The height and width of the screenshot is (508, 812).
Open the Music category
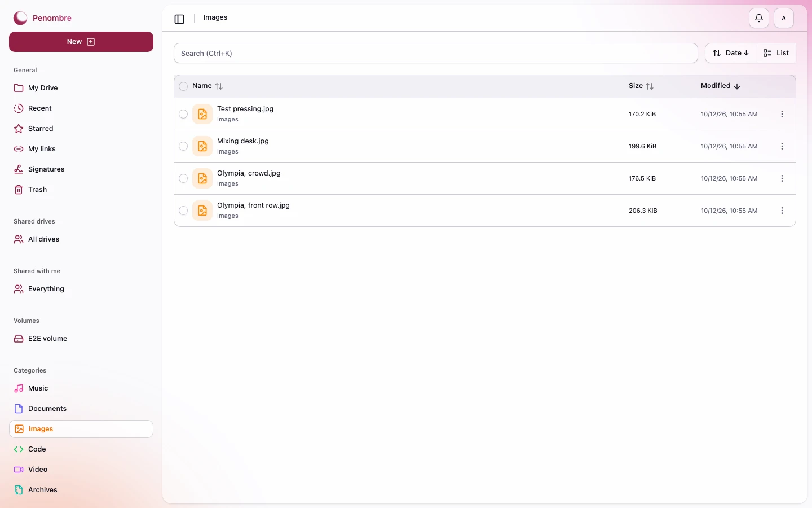coord(81,388)
